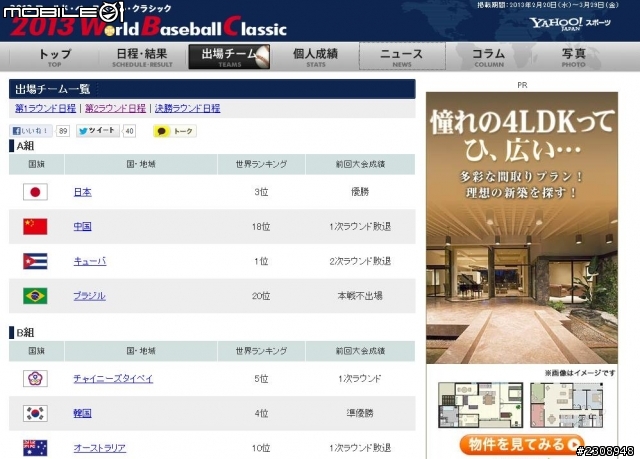The image size is (640, 459).
Task: Click the Australia flag icon
Action: 35,448
